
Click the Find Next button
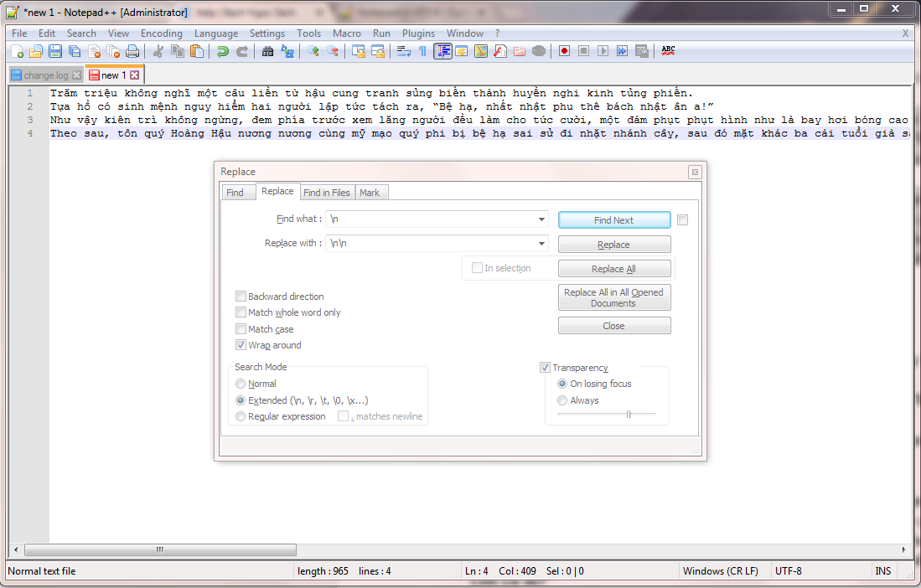click(613, 220)
